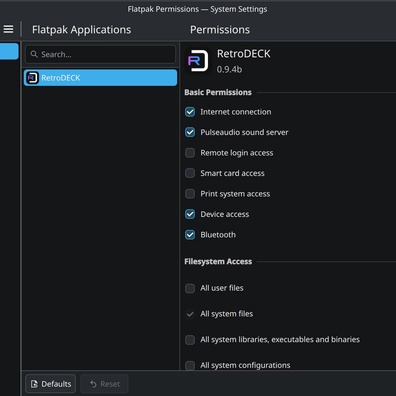Enable All system configurations access

click(x=190, y=365)
